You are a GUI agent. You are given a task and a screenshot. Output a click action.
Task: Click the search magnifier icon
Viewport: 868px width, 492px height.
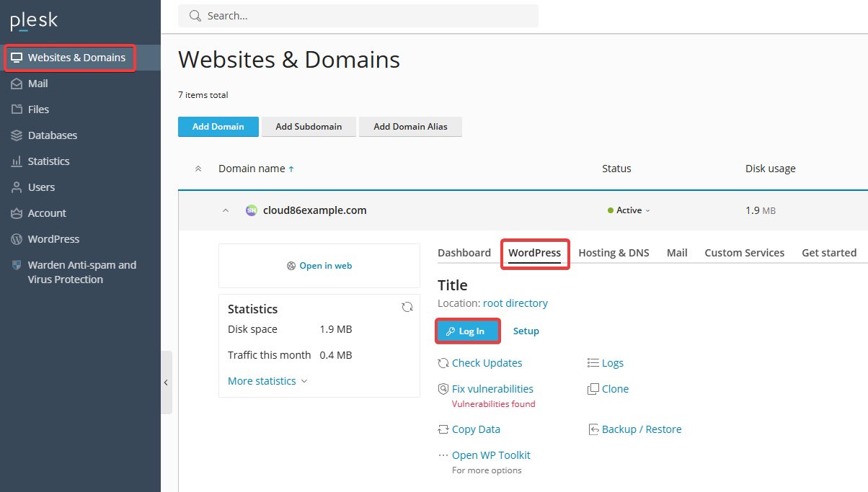pyautogui.click(x=195, y=16)
